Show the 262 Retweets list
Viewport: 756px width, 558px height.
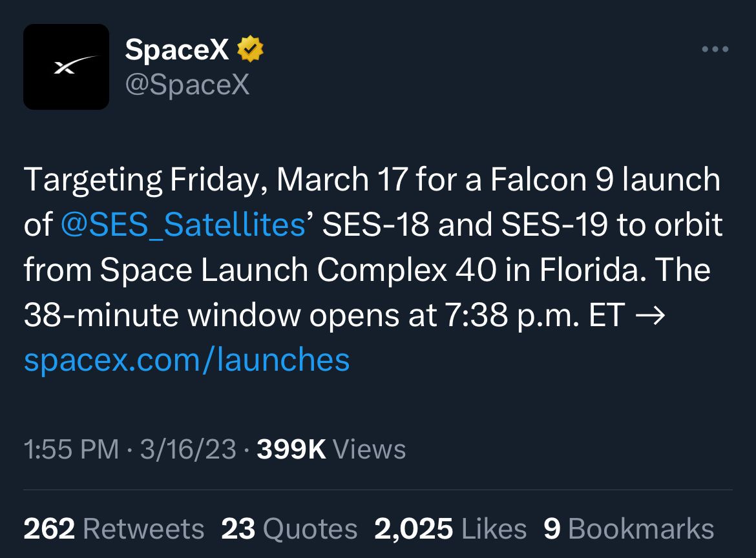tap(114, 528)
